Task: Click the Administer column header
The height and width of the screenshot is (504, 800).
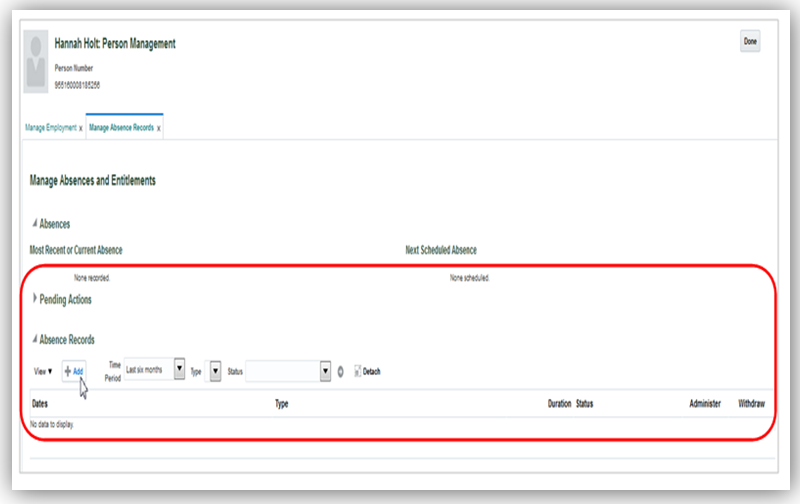Action: pyautogui.click(x=705, y=404)
